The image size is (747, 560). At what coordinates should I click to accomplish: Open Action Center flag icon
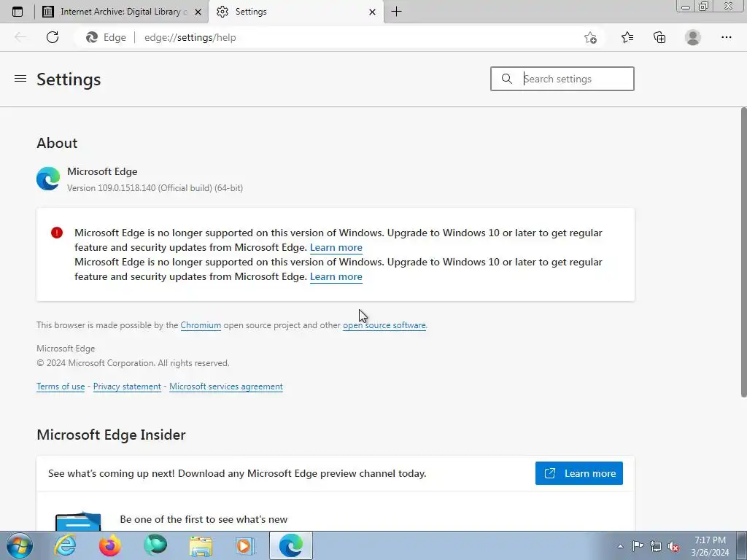pos(638,546)
